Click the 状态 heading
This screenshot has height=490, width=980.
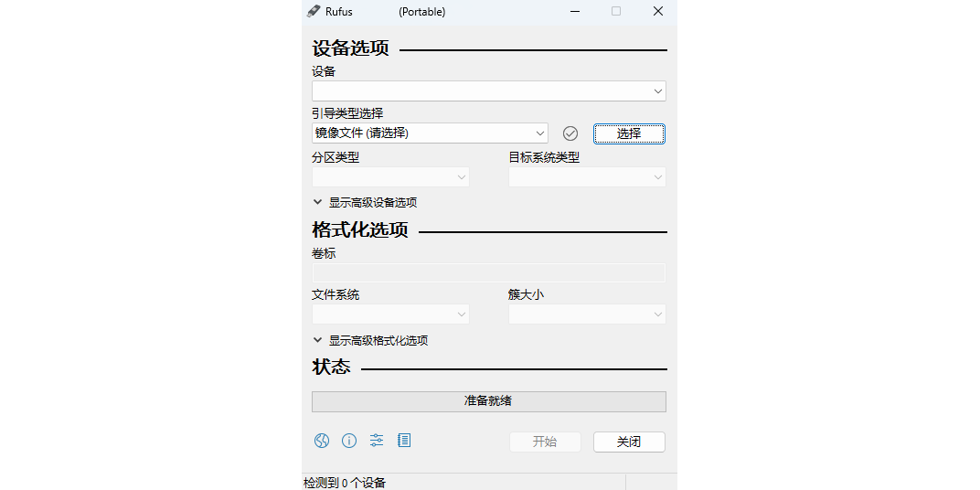click(x=331, y=367)
